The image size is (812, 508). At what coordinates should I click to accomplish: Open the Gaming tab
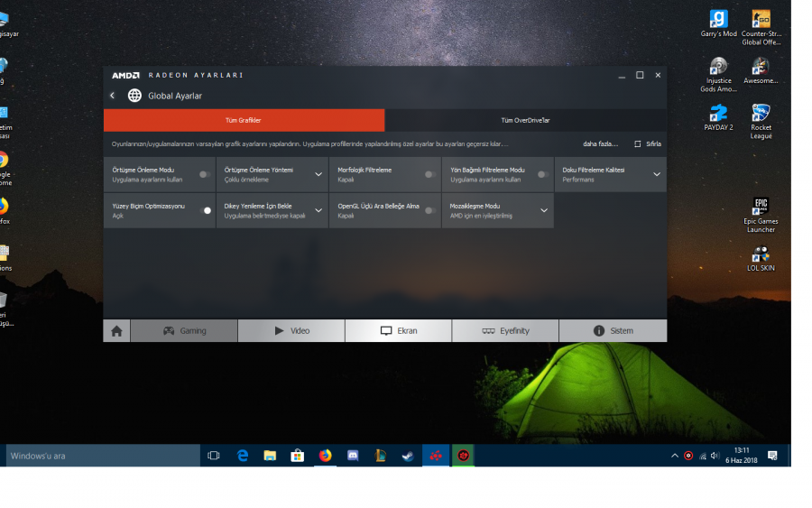pyautogui.click(x=184, y=331)
